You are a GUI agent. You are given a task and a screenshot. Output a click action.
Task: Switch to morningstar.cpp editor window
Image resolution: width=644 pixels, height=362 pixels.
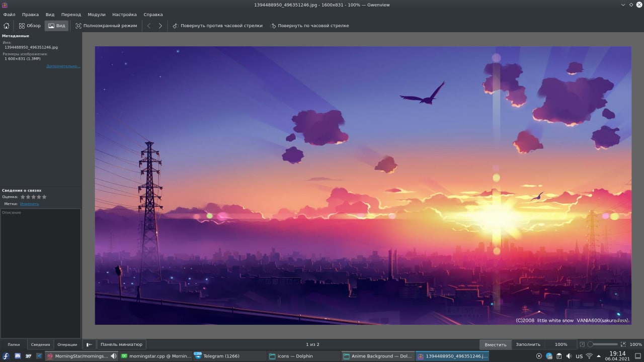tap(156, 356)
